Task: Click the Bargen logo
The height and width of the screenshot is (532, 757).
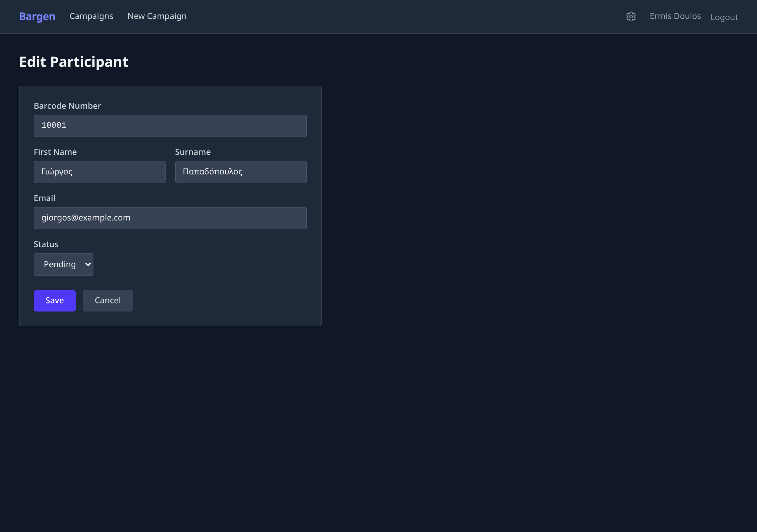Action: tap(37, 17)
